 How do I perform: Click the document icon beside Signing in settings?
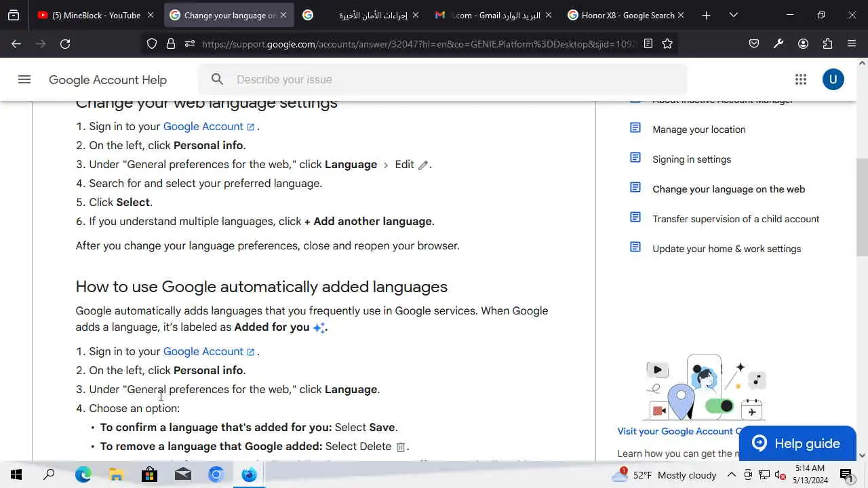click(x=635, y=158)
